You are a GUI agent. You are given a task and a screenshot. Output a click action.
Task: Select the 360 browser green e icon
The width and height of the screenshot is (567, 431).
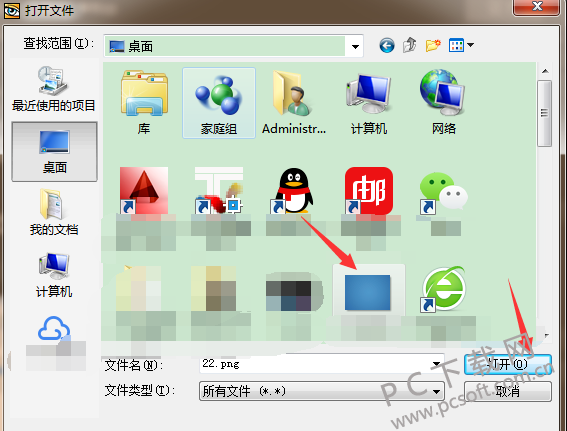pos(444,289)
